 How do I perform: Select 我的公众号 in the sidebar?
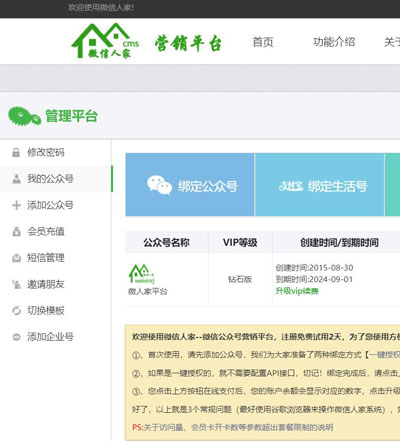pyautogui.click(x=55, y=179)
